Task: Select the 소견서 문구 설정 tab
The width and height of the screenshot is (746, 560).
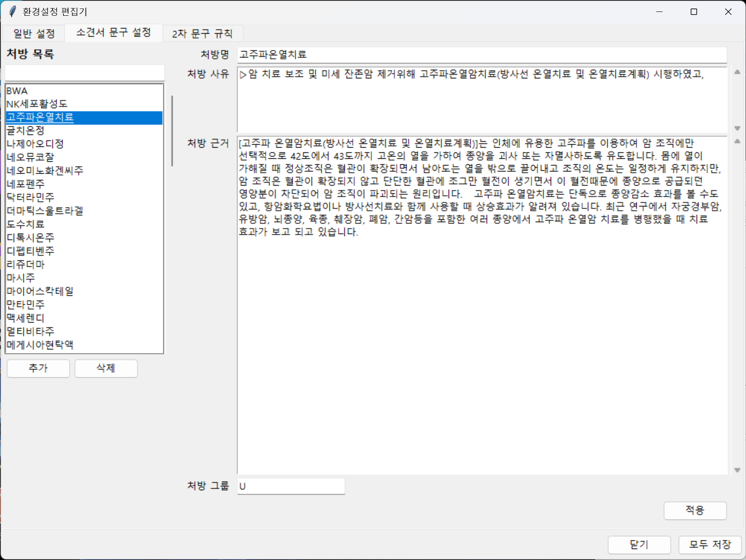Action: click(113, 33)
